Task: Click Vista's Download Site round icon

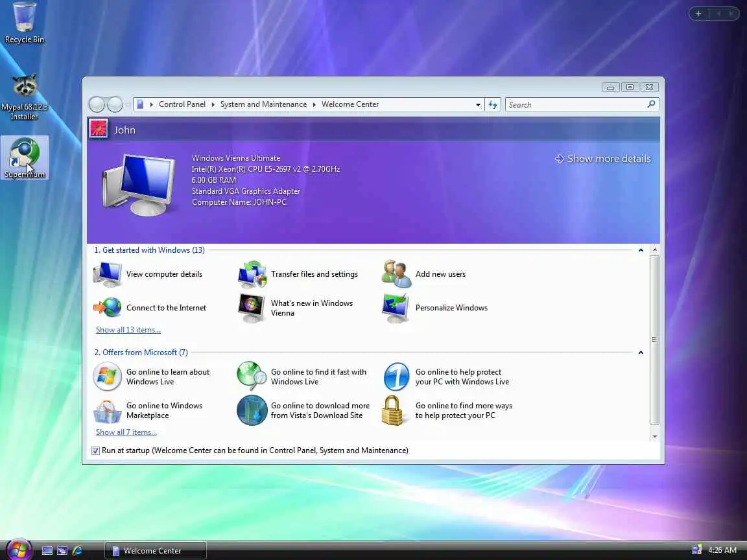Action: (252, 410)
